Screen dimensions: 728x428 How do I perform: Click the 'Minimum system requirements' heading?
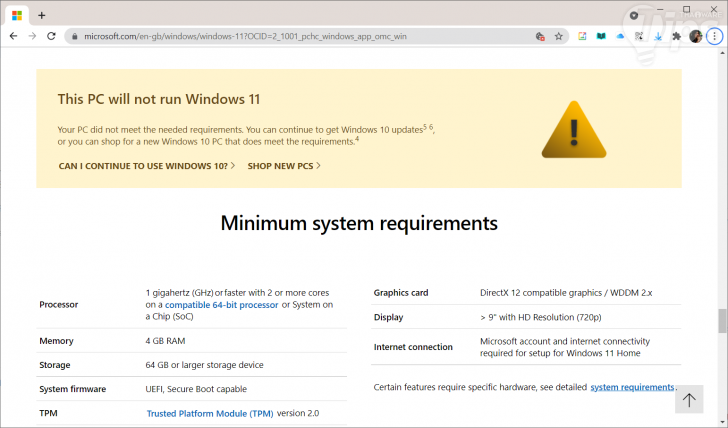click(x=359, y=223)
